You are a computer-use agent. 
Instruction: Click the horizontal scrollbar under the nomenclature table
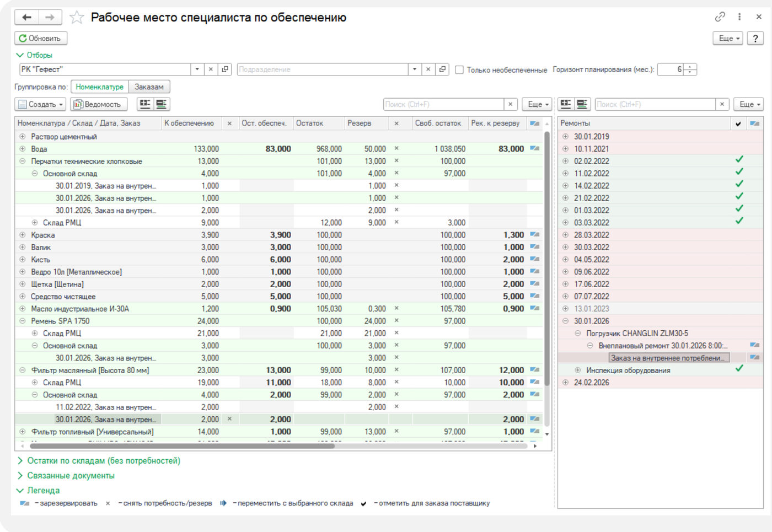coord(181,445)
